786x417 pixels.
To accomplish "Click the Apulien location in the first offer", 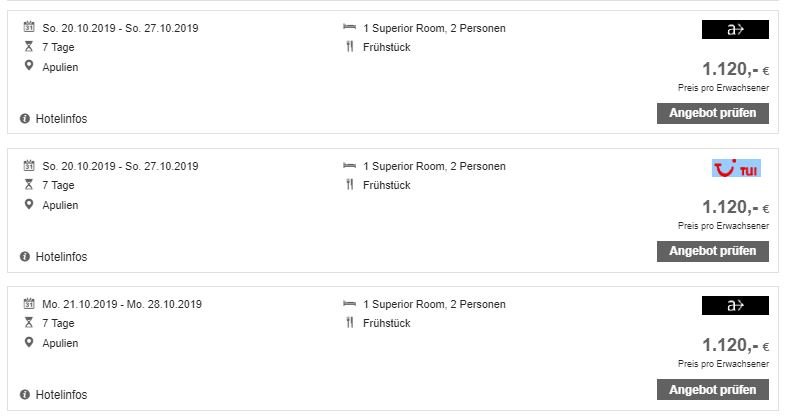I will click(x=60, y=67).
